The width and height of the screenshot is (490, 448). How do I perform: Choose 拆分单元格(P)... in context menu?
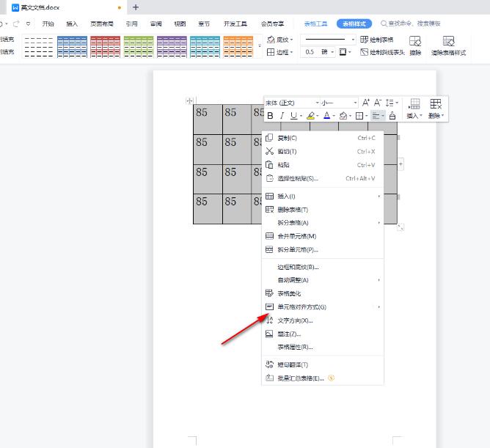[x=323, y=249]
